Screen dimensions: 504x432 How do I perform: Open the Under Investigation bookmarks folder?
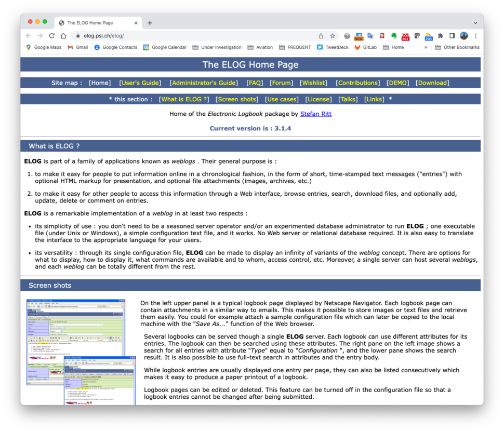(217, 47)
